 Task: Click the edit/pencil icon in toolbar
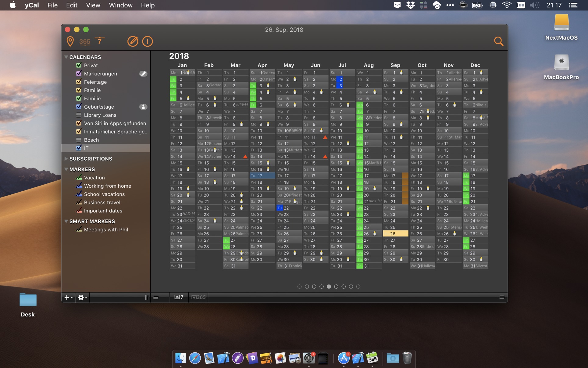(x=132, y=41)
